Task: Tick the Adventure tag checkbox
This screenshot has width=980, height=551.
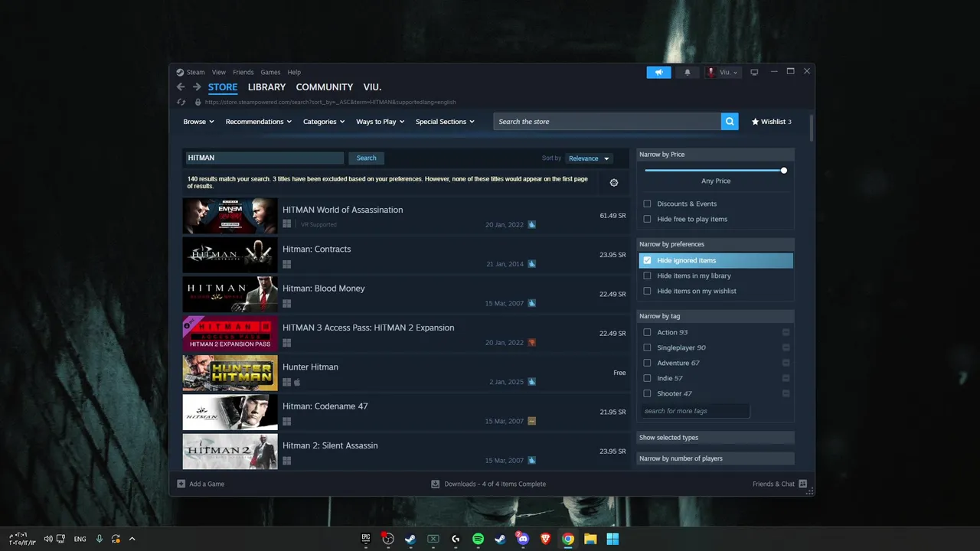Action: click(647, 363)
